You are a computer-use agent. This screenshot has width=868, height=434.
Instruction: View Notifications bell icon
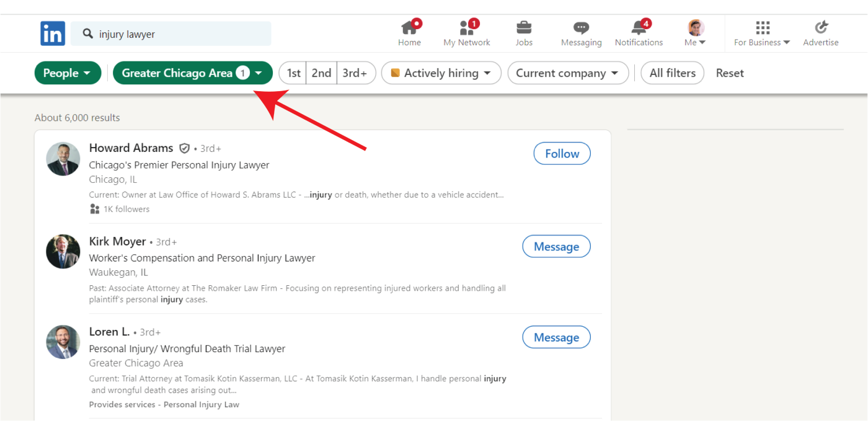pyautogui.click(x=639, y=27)
